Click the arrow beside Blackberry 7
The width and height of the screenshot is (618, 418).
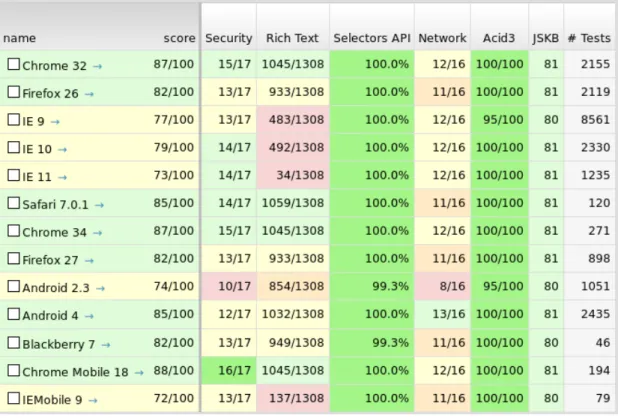pos(106,345)
